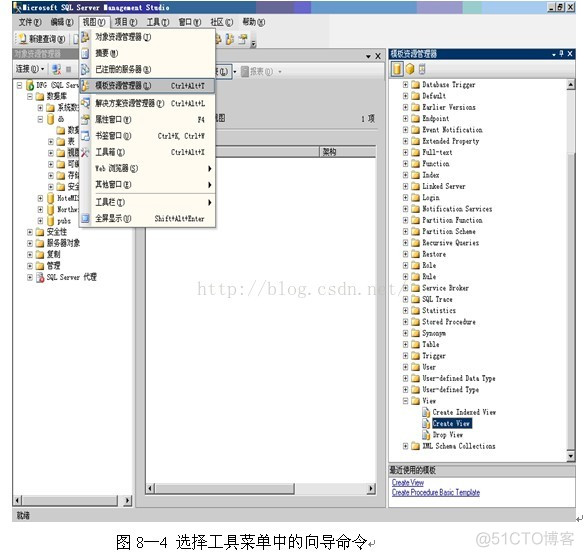Pin the 模板资源管理器 panel
Image resolution: width=584 pixels, height=557 pixels.
pos(561,54)
